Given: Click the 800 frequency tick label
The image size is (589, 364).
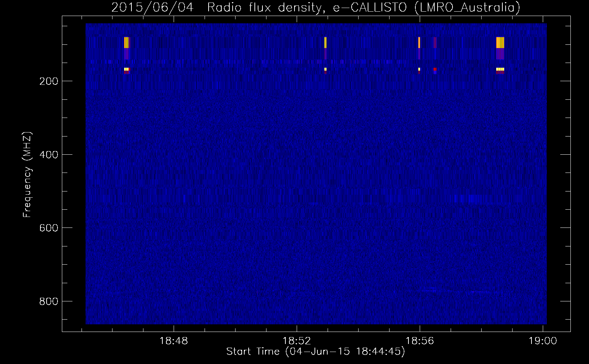Looking at the screenshot, I should click(x=49, y=301).
